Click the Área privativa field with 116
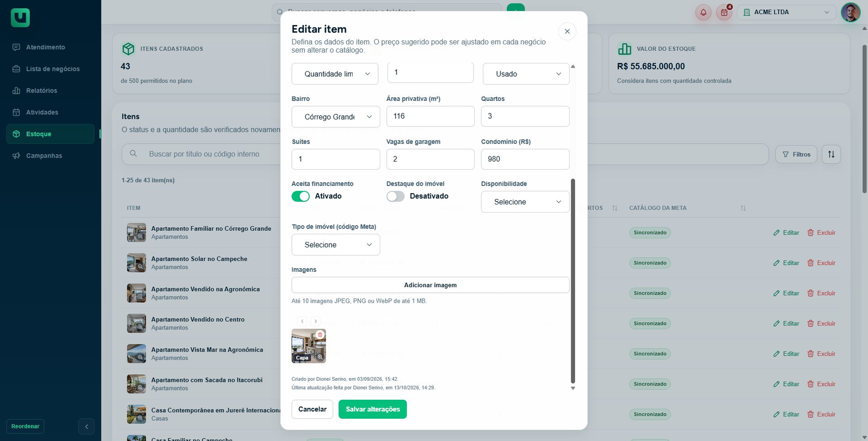This screenshot has height=441, width=868. point(430,116)
